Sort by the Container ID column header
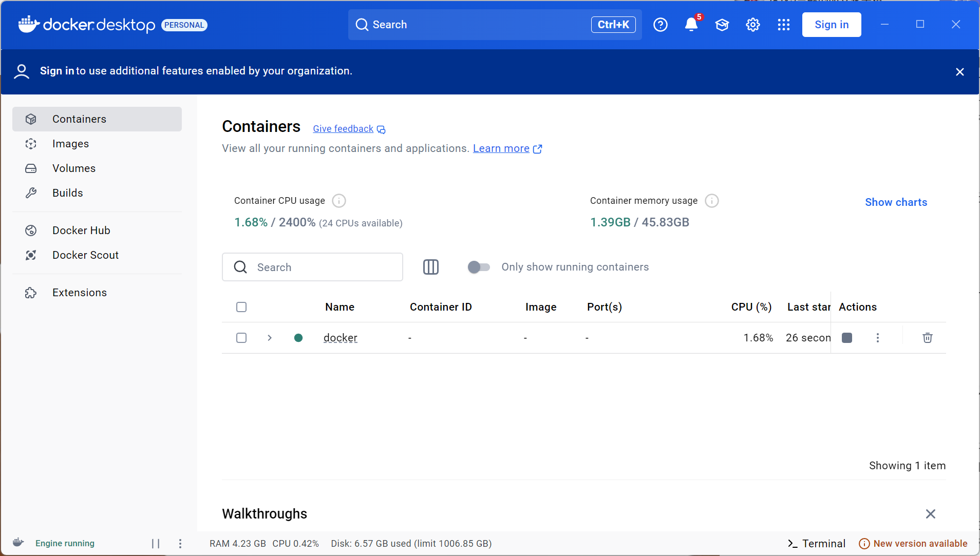The width and height of the screenshot is (980, 556). coord(441,307)
